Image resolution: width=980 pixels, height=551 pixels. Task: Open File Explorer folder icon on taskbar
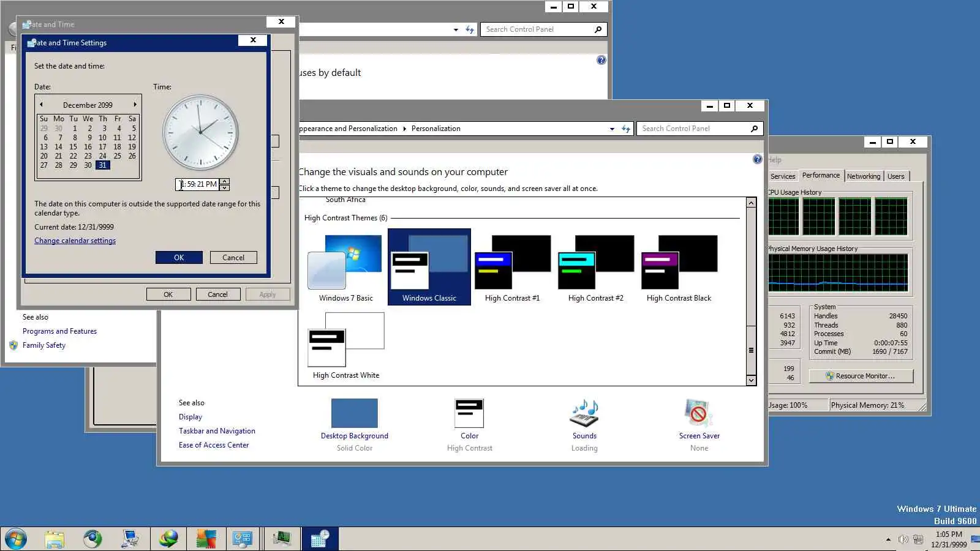(55, 539)
